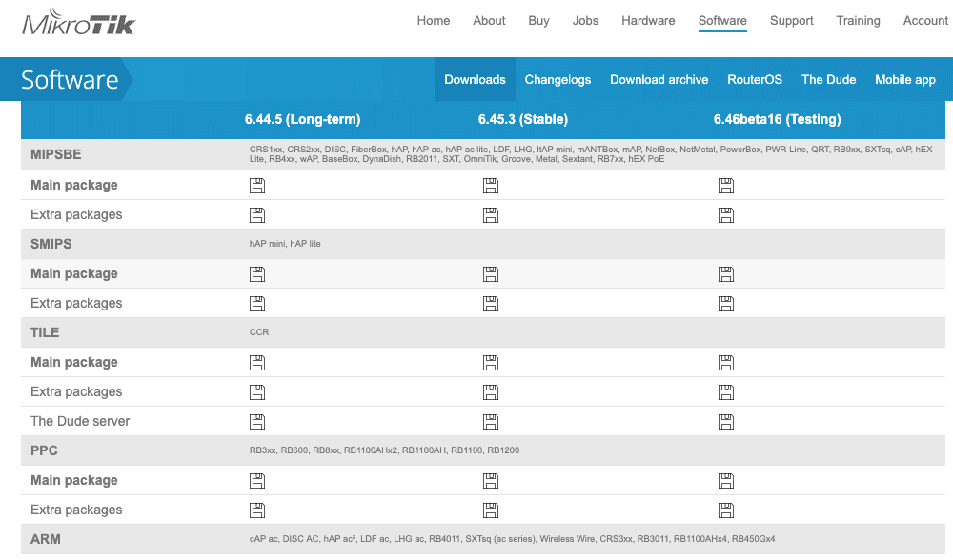This screenshot has height=560, width=953.
Task: Open the Hardware section
Action: point(648,21)
